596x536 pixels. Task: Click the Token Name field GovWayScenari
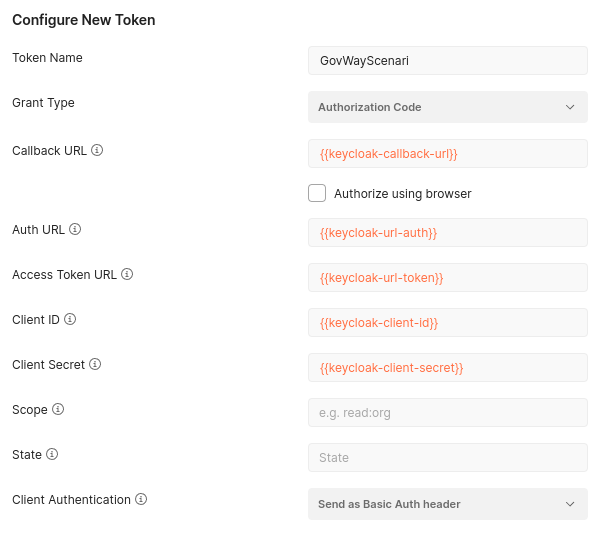[448, 60]
